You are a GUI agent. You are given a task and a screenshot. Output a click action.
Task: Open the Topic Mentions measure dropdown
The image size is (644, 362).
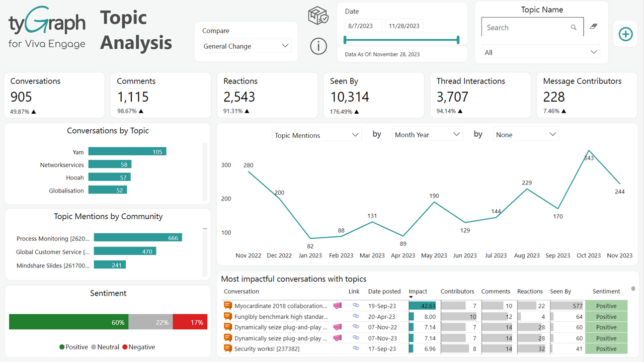[x=316, y=135]
